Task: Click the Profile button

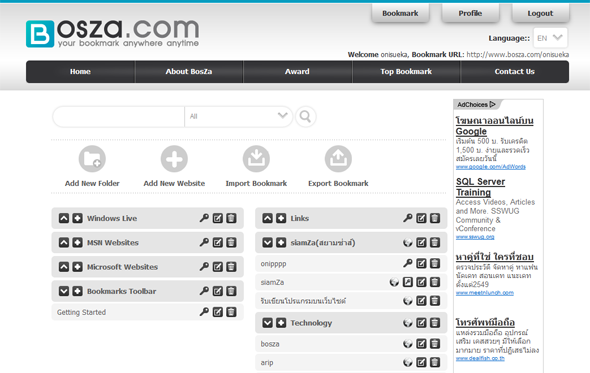Action: (470, 13)
